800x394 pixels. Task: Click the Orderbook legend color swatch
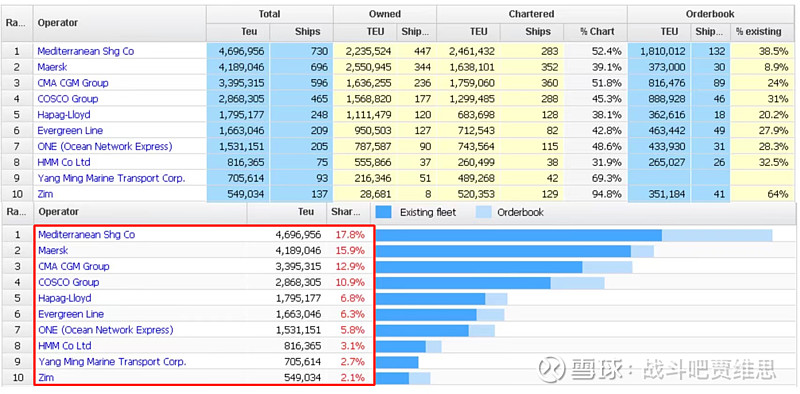(484, 212)
